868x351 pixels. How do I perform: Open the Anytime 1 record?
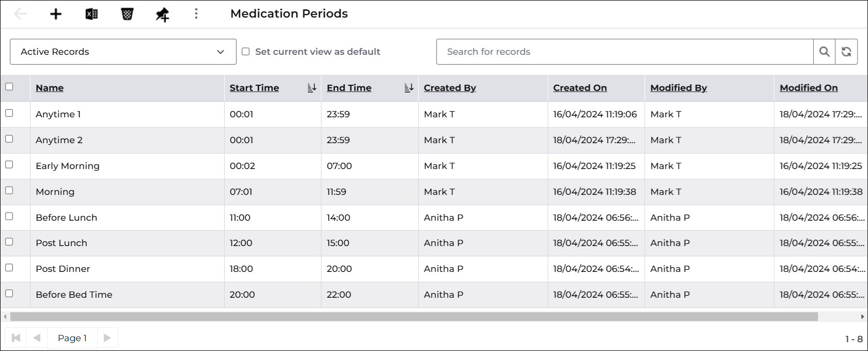pyautogui.click(x=58, y=114)
